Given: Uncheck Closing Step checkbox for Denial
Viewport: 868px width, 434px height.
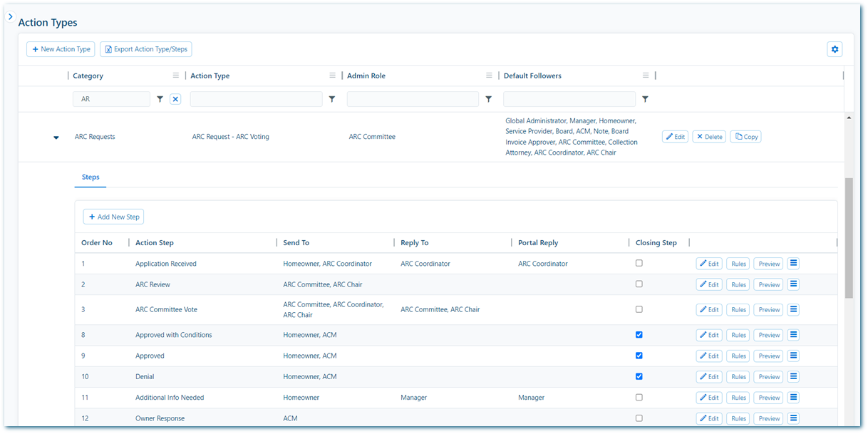Looking at the screenshot, I should (639, 376).
